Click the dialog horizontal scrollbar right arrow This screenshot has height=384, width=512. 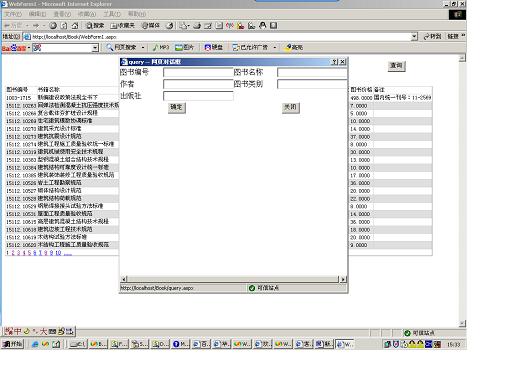tap(343, 279)
